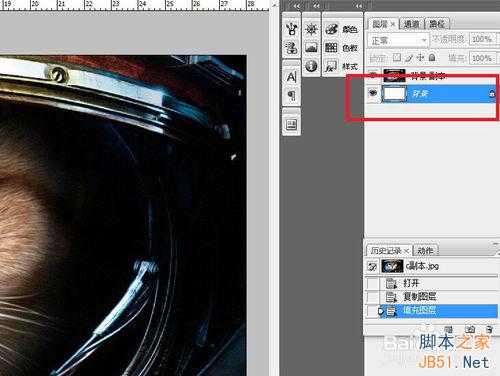500x376 pixels.
Task: Hide the selected Background (背景) layer
Action: pyautogui.click(x=373, y=93)
